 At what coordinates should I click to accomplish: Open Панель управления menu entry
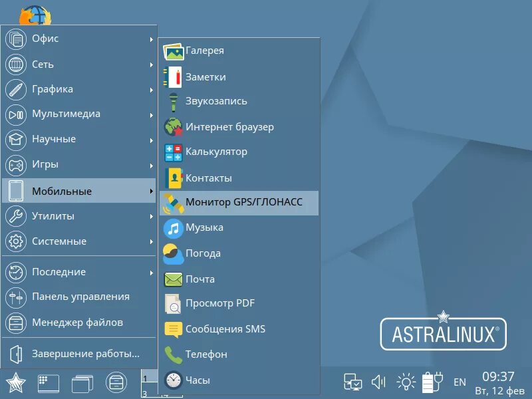click(78, 297)
